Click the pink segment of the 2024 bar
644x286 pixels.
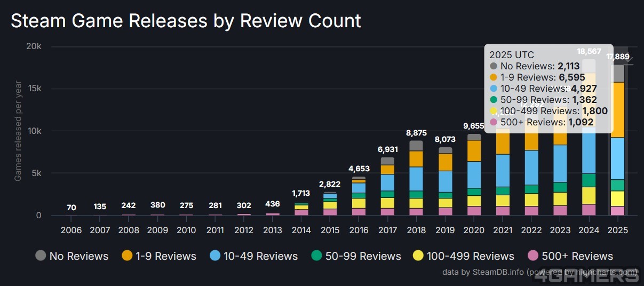click(x=589, y=210)
